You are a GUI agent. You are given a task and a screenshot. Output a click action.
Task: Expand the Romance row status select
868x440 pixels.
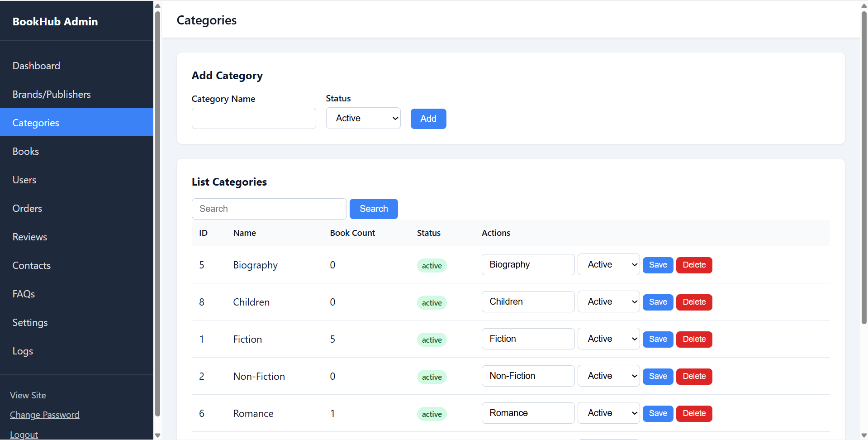click(608, 413)
